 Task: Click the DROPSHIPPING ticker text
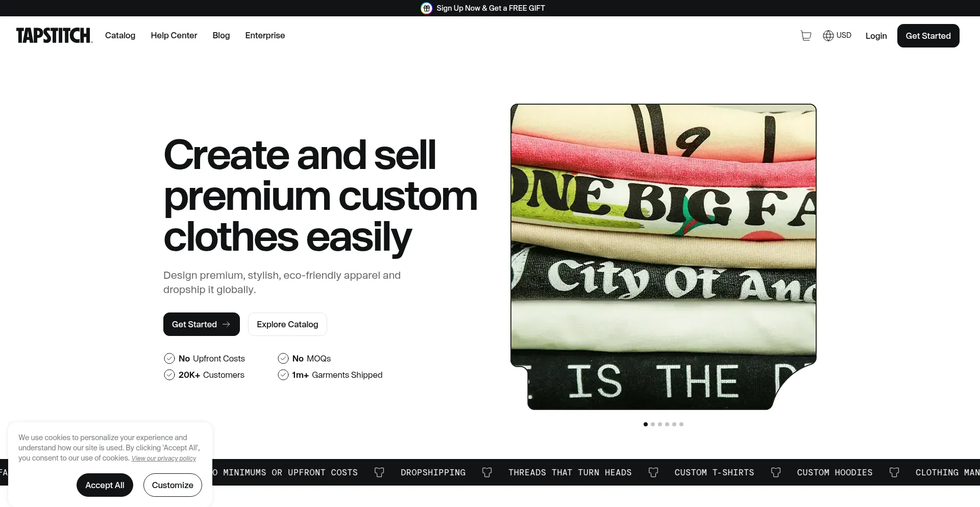(433, 472)
